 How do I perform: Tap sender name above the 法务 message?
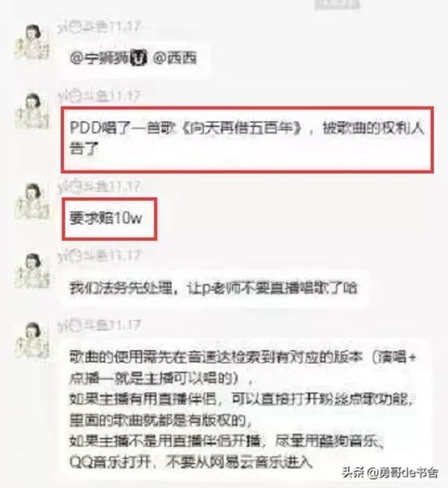tap(99, 256)
